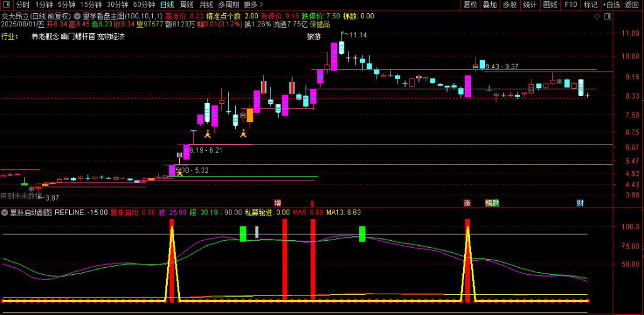Switch to the 分时 intraday tab
The image size is (644, 315).
23,4
